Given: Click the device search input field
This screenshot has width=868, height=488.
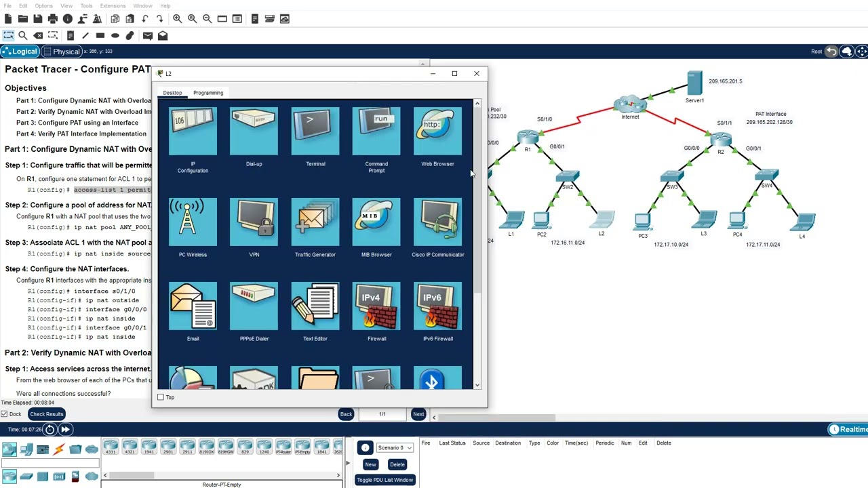Looking at the screenshot, I should [50, 464].
